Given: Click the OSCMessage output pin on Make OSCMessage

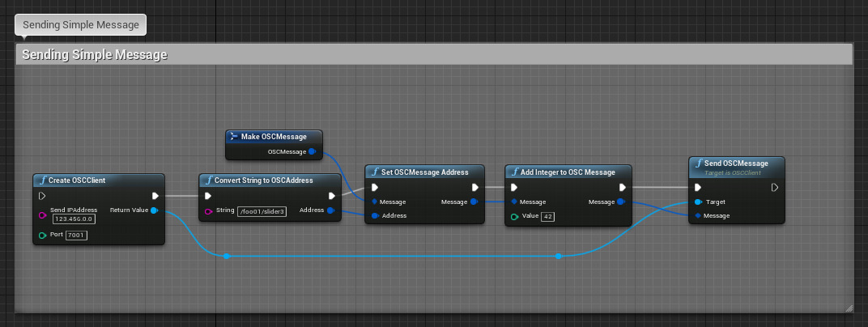Looking at the screenshot, I should coord(312,151).
